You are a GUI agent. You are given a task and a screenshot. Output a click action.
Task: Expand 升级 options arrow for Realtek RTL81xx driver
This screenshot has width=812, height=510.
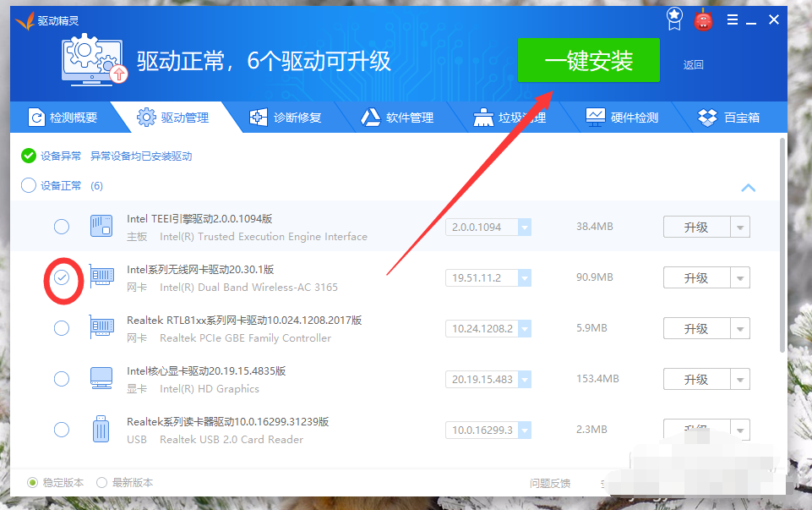pos(740,329)
